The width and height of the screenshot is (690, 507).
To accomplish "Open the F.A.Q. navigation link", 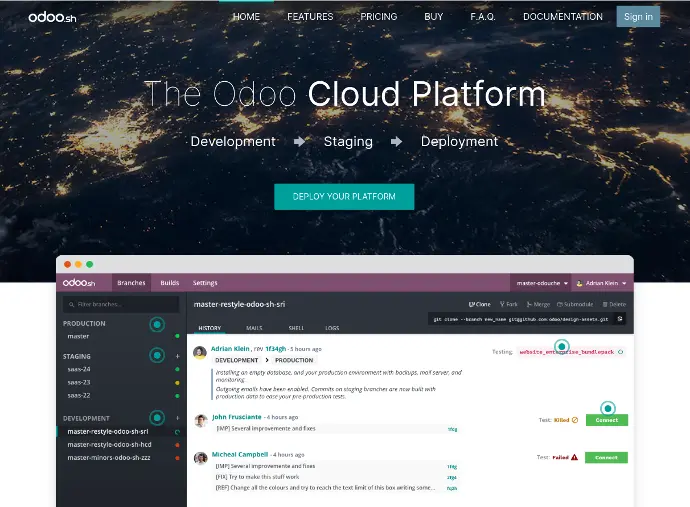I will click(x=483, y=17).
